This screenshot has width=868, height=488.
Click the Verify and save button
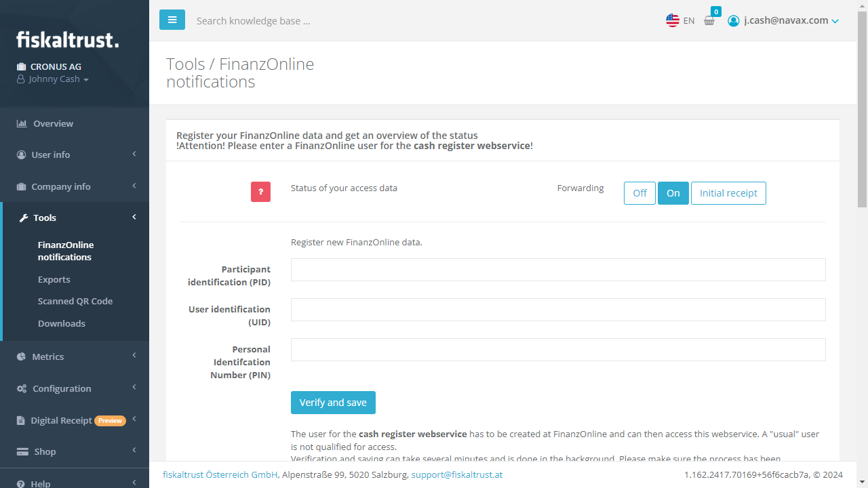(x=333, y=403)
